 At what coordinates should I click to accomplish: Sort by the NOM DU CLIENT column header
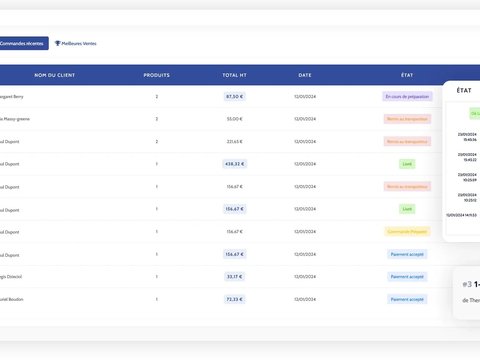click(55, 75)
